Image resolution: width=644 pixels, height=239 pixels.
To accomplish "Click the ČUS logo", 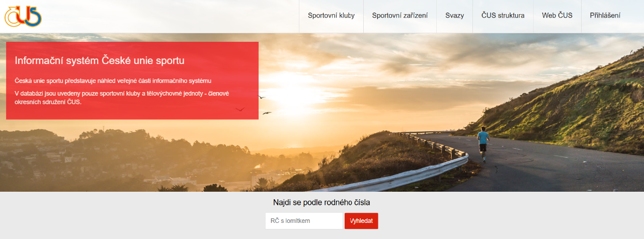I will point(23,16).
